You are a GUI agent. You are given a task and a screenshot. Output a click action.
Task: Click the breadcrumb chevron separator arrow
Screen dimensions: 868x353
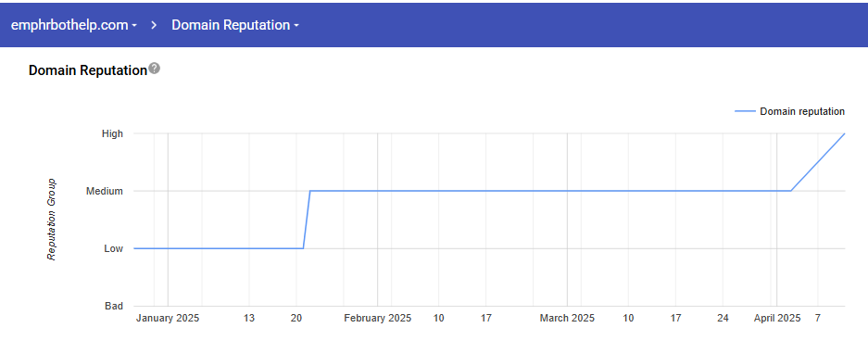155,25
